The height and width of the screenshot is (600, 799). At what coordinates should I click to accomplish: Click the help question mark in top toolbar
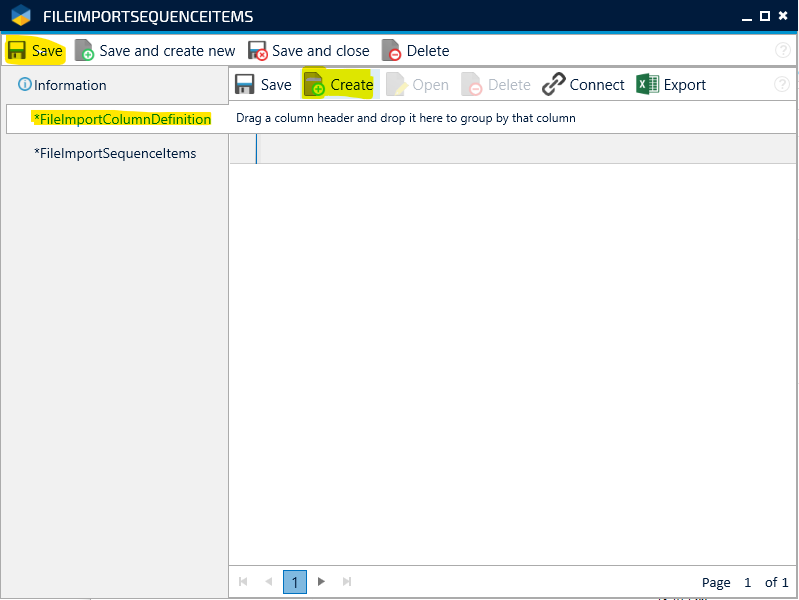pyautogui.click(x=783, y=51)
